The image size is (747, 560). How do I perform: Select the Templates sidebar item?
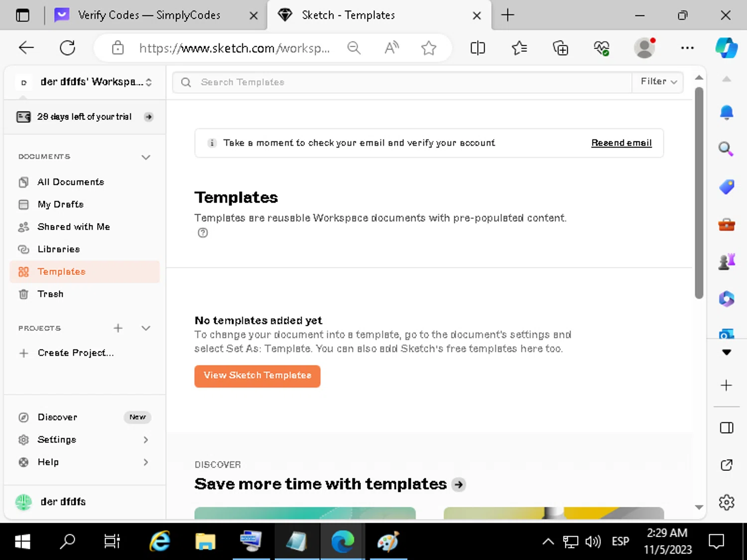(85, 272)
